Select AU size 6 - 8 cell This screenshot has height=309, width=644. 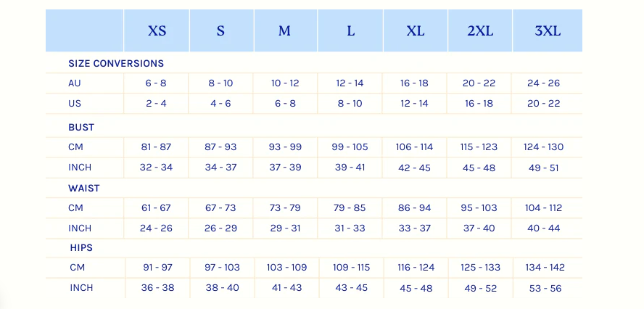(x=156, y=83)
